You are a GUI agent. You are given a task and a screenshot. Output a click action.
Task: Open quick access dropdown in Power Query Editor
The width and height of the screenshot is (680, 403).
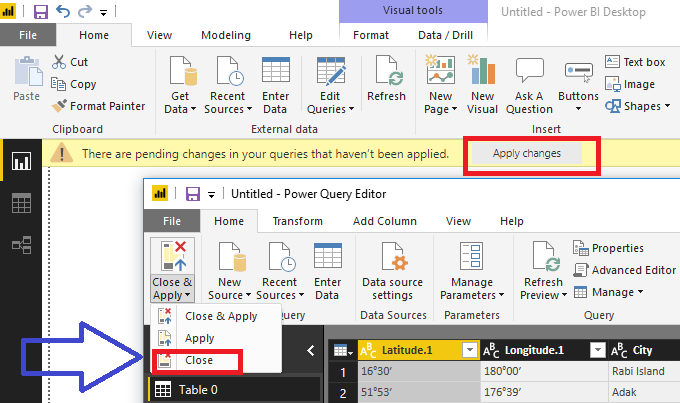211,195
